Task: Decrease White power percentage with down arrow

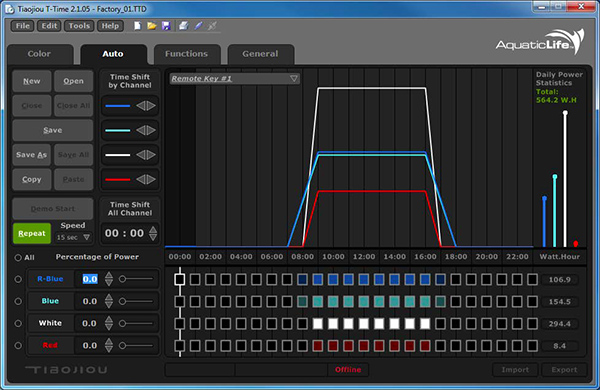Action: click(109, 327)
